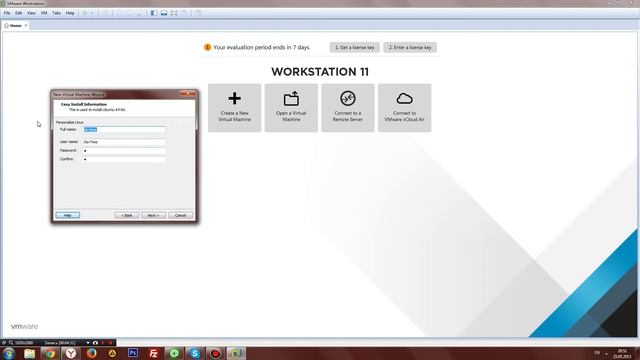Click the EN language indicator in tray
The width and height of the screenshot is (640, 360).
tap(597, 353)
